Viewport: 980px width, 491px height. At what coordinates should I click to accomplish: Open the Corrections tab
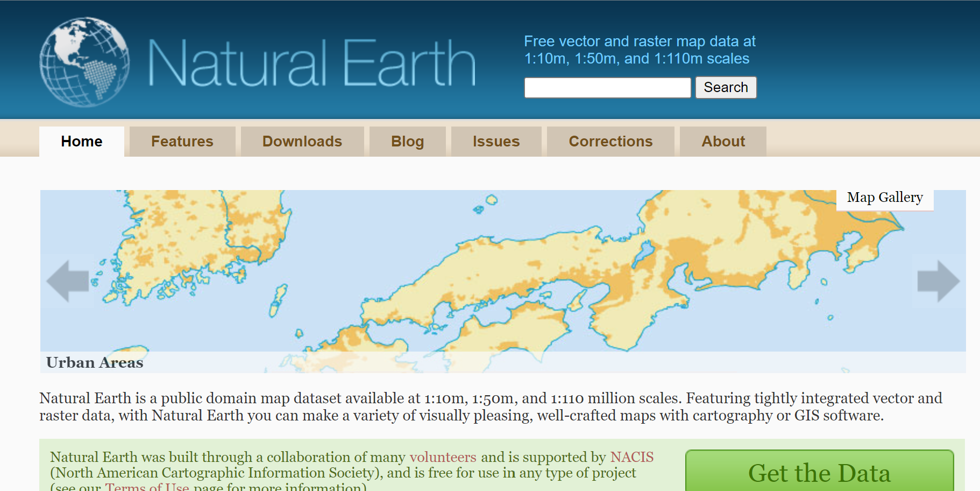point(610,142)
